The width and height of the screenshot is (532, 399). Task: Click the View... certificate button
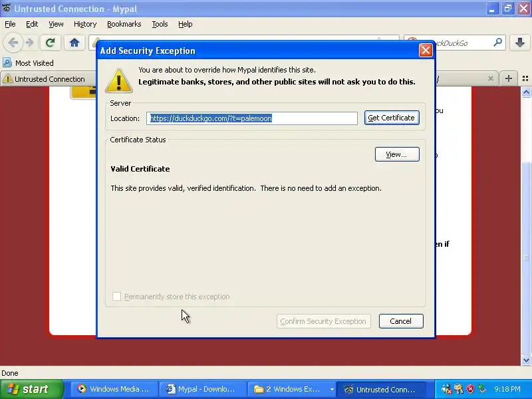(x=397, y=154)
